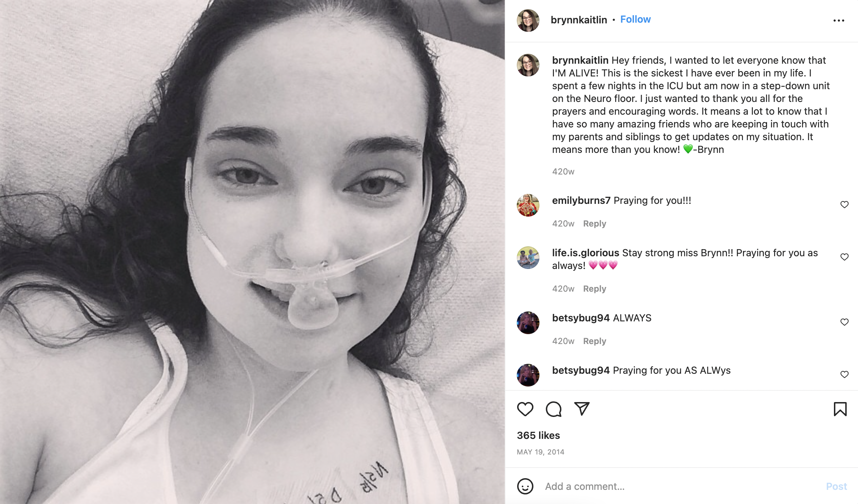858x504 pixels.
Task: Open the comment bubble icon
Action: [554, 409]
